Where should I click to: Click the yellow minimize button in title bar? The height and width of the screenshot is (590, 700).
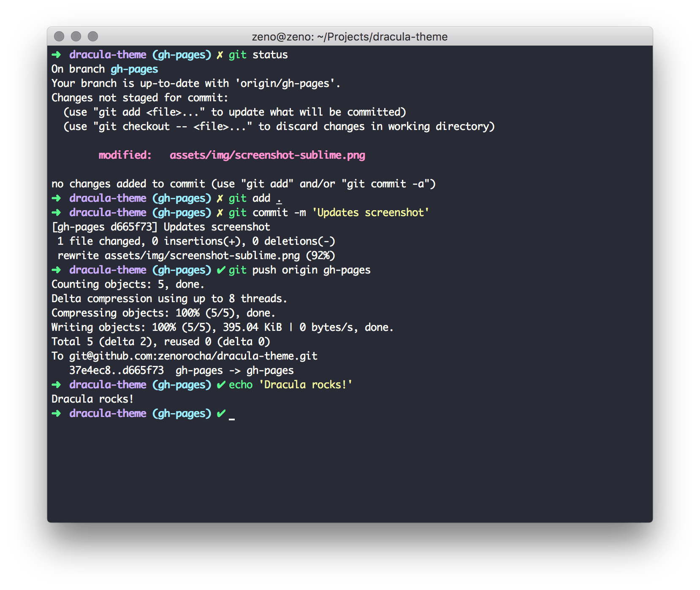[x=76, y=37]
